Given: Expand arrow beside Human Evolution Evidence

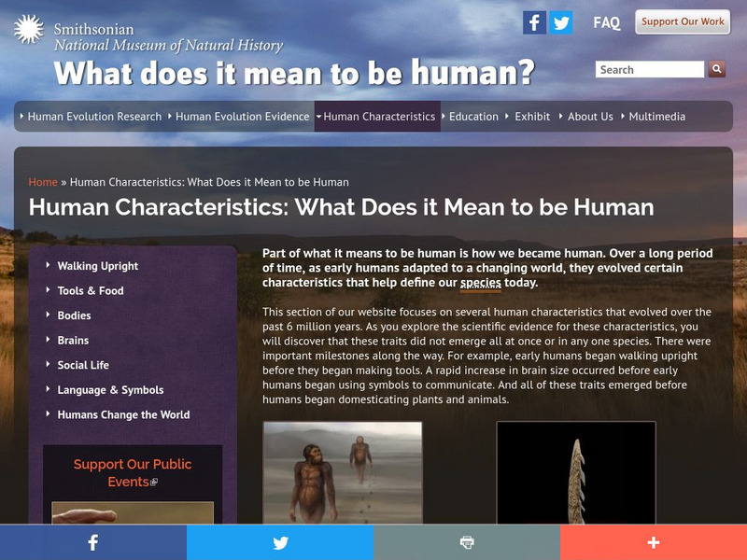Looking at the screenshot, I should [x=170, y=116].
